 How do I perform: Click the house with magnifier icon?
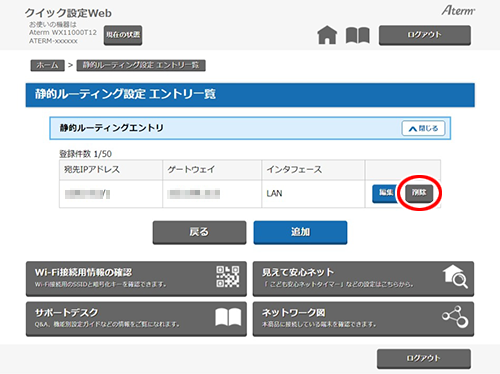point(455,277)
